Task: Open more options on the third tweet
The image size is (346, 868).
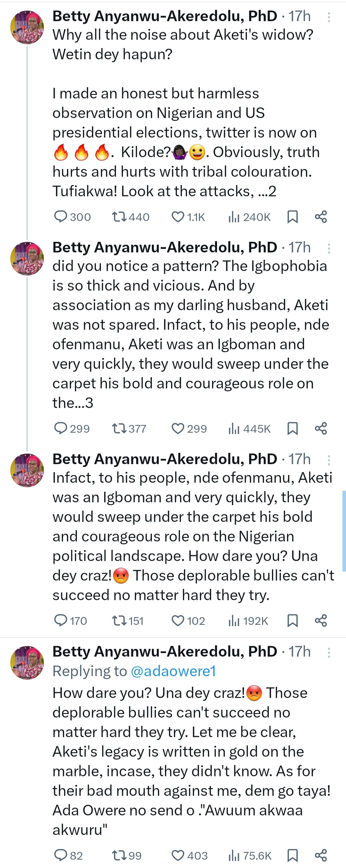Action: coord(329,460)
